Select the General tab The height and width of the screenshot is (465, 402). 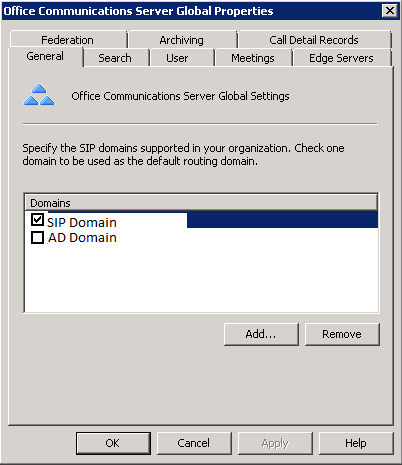tap(45, 56)
